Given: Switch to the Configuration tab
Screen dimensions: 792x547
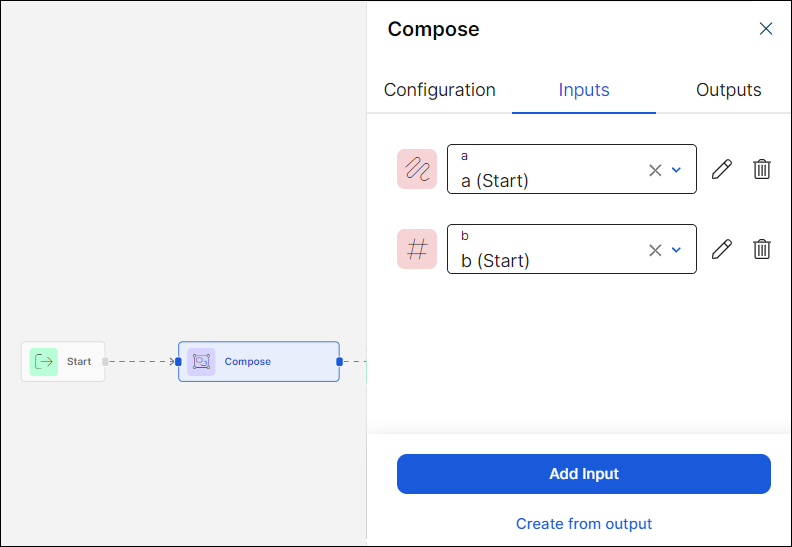Looking at the screenshot, I should click(440, 90).
